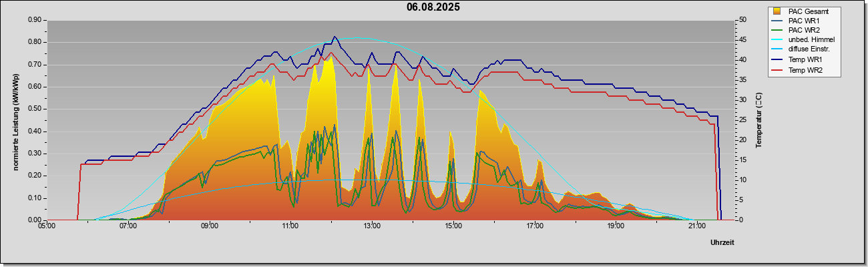The image size is (868, 267).
Task: Click the 05:00 time axis label
Action: [x=47, y=226]
